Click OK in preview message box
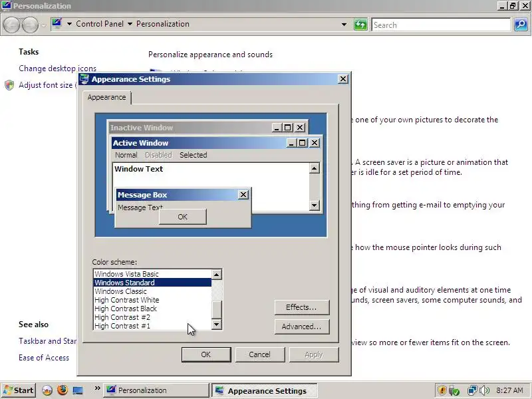The width and height of the screenshot is (532, 399). [x=182, y=217]
